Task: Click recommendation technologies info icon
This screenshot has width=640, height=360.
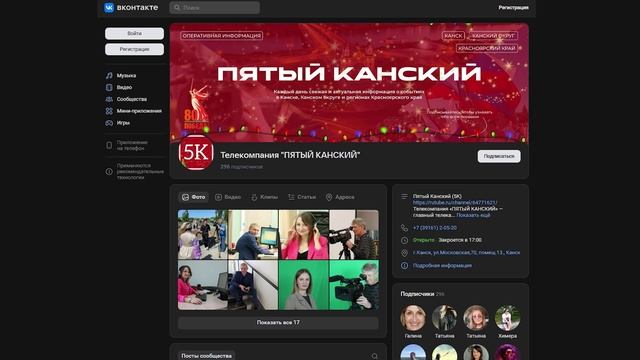Action: tap(109, 171)
